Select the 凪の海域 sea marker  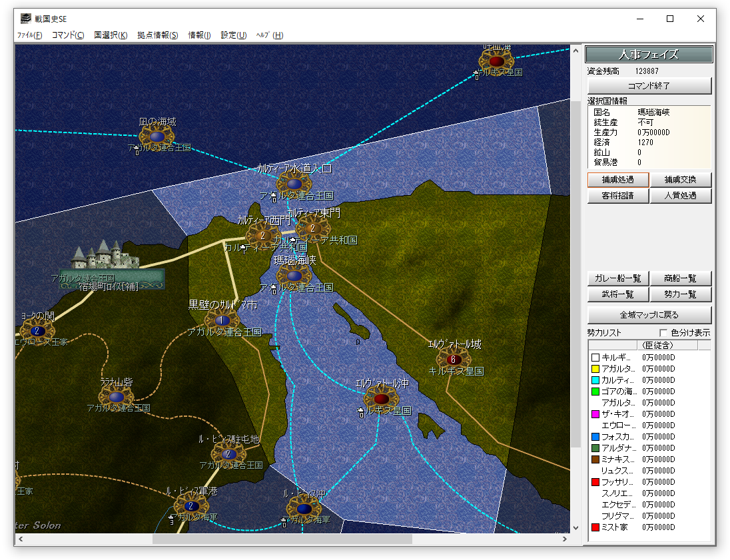click(x=157, y=136)
